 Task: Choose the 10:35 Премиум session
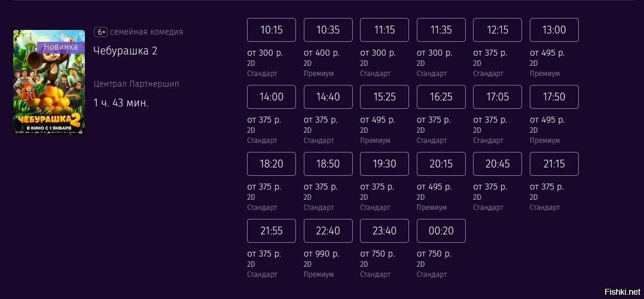click(328, 30)
